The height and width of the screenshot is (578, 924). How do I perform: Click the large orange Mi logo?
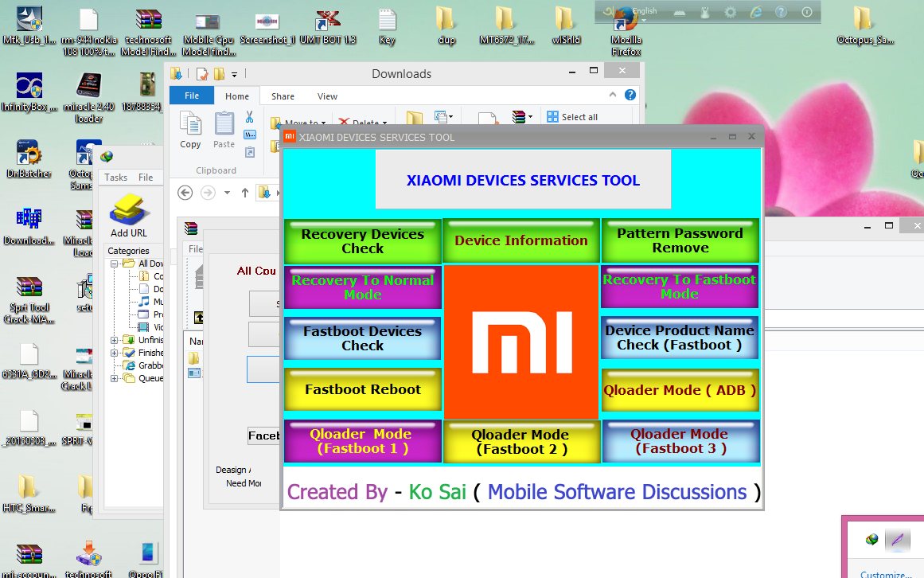pyautogui.click(x=521, y=342)
